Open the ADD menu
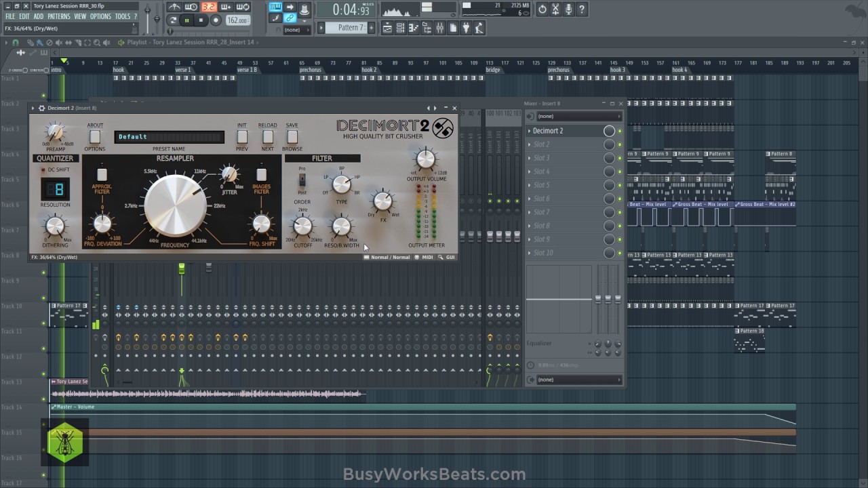 tap(39, 16)
